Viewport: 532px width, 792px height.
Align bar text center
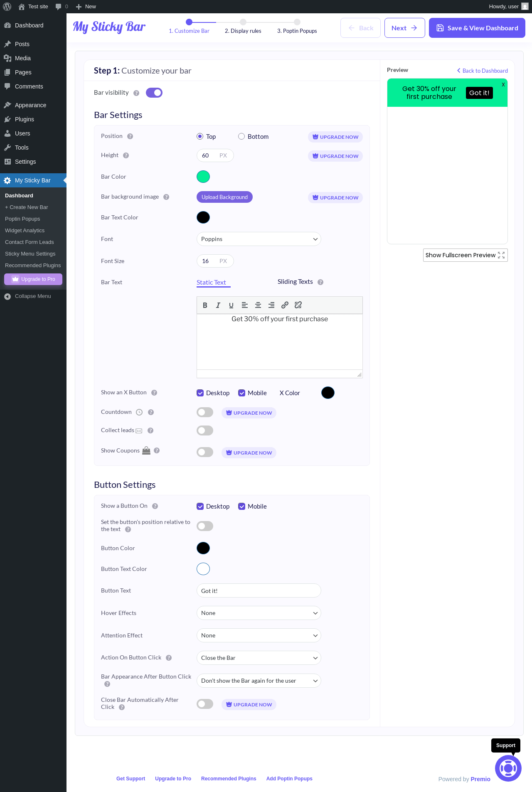coord(258,305)
